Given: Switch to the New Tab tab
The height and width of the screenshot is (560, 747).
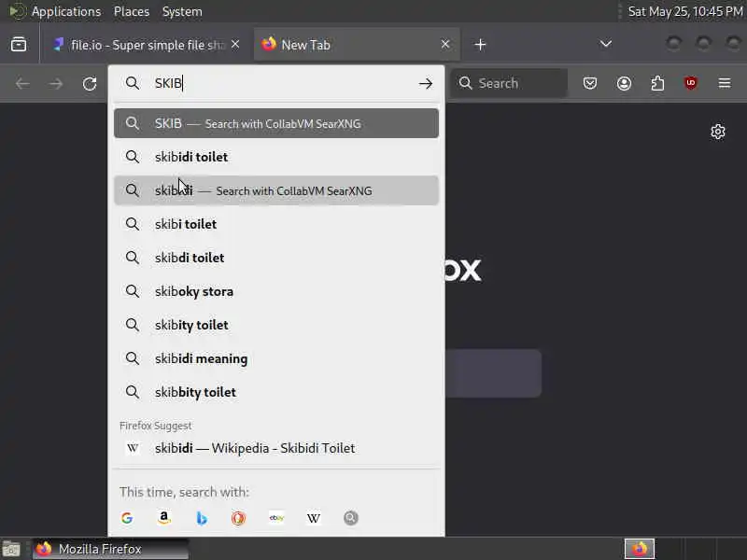Looking at the screenshot, I should pyautogui.click(x=357, y=45).
